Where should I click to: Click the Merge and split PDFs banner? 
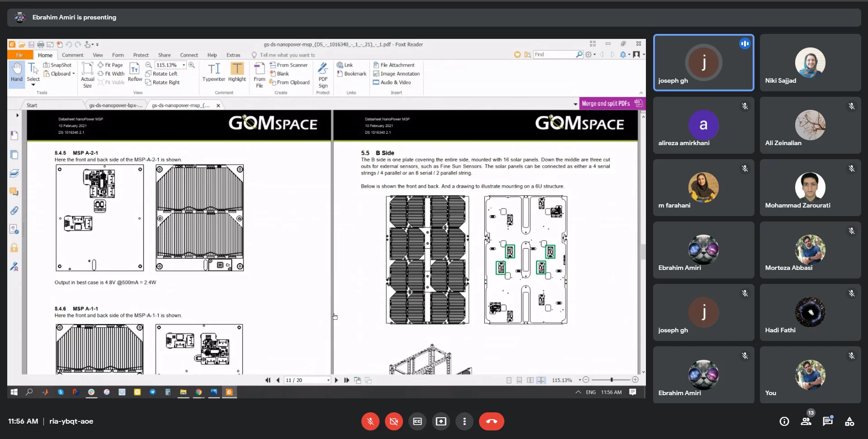(x=612, y=104)
